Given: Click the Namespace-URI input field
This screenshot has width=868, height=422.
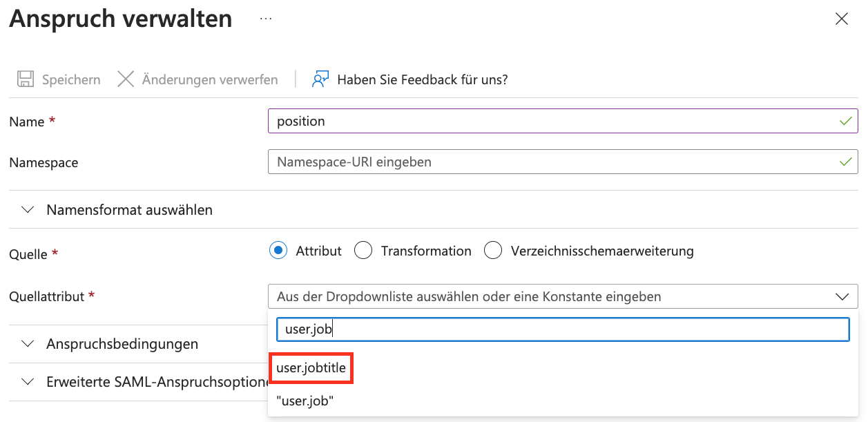Looking at the screenshot, I should 563,162.
